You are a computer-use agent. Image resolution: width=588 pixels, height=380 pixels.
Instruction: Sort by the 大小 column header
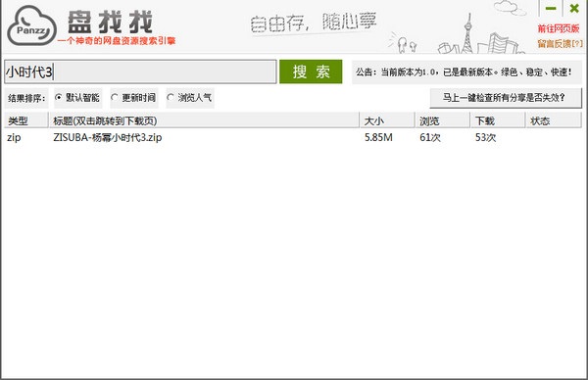pyautogui.click(x=387, y=121)
